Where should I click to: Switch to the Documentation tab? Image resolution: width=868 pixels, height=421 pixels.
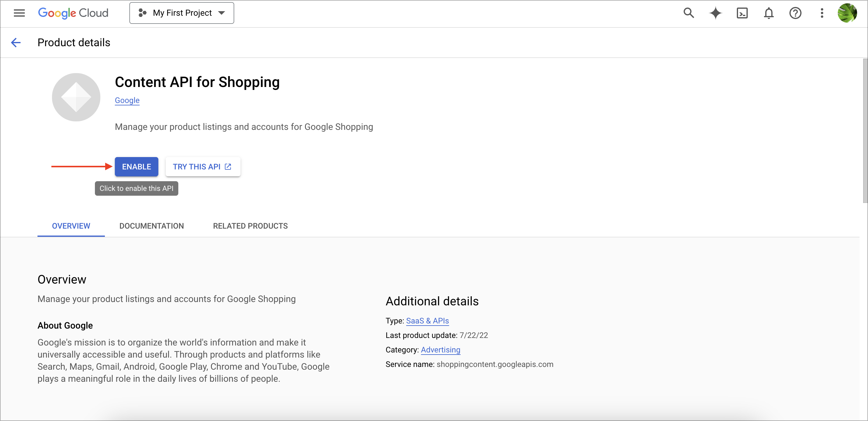152,226
